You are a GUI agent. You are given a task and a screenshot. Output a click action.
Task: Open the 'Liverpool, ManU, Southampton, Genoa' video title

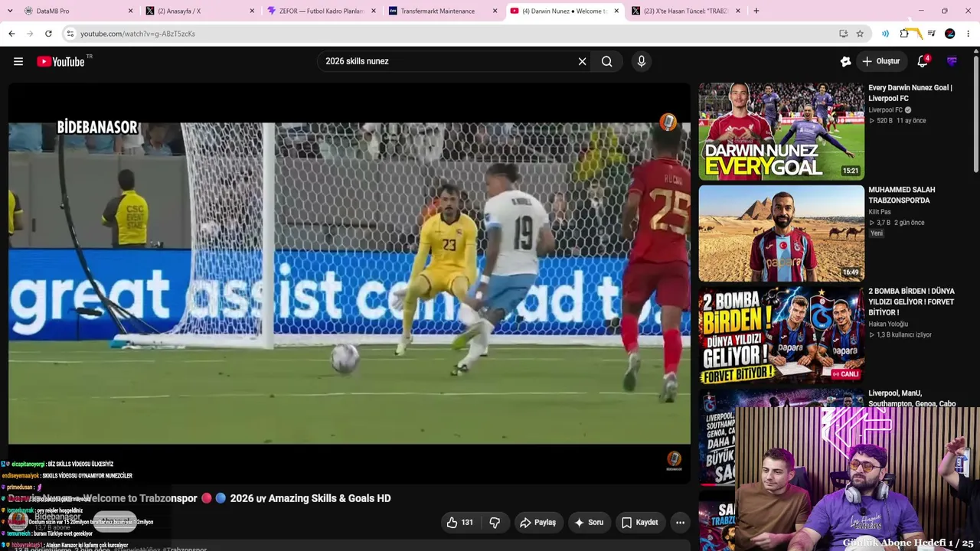tap(912, 398)
